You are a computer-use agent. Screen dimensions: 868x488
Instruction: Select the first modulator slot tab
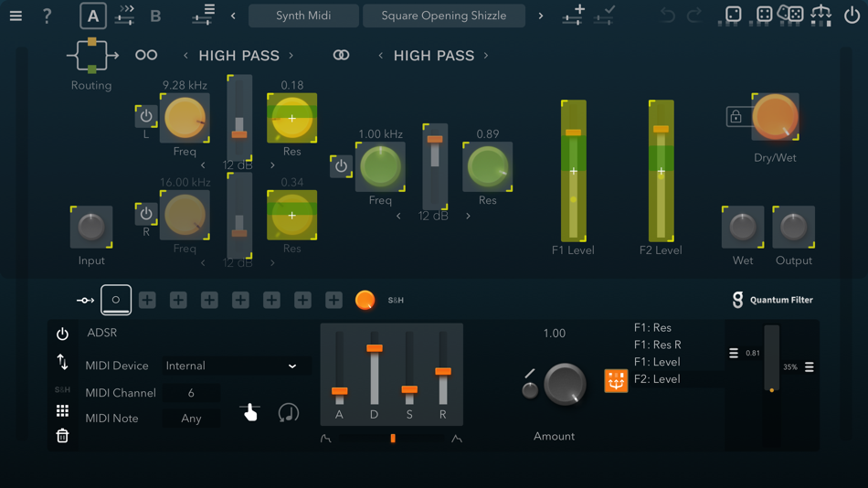click(x=116, y=300)
